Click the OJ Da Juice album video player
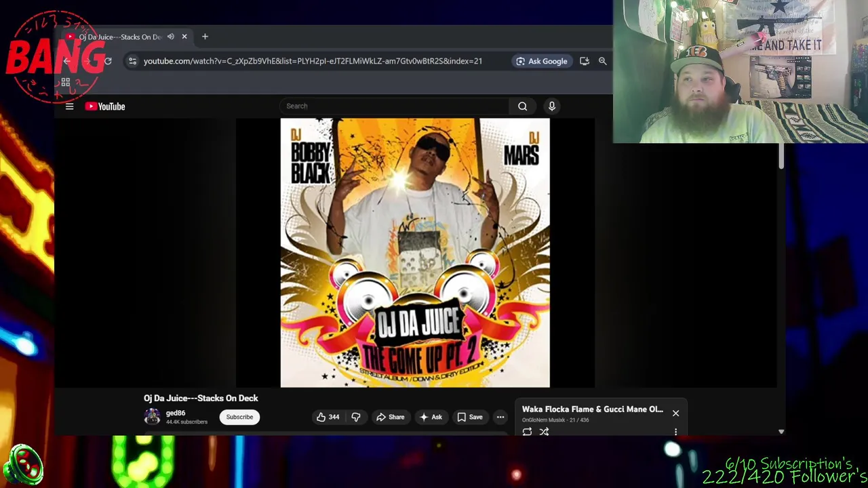 point(415,253)
